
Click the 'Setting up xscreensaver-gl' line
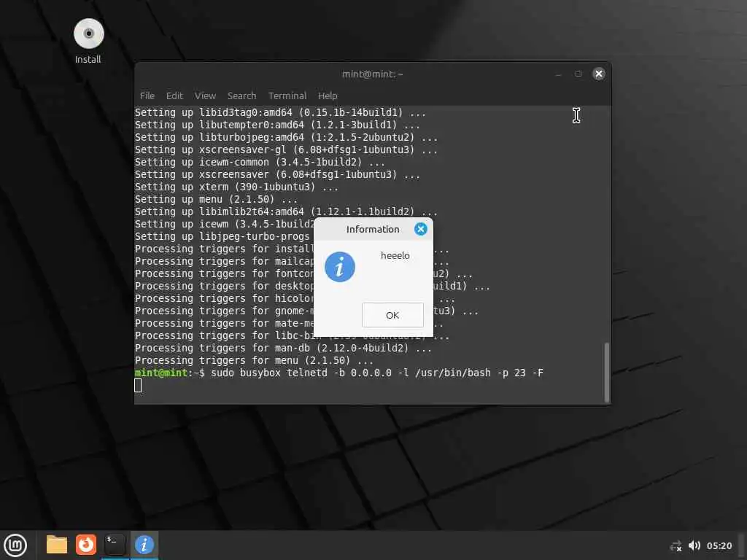tap(286, 149)
